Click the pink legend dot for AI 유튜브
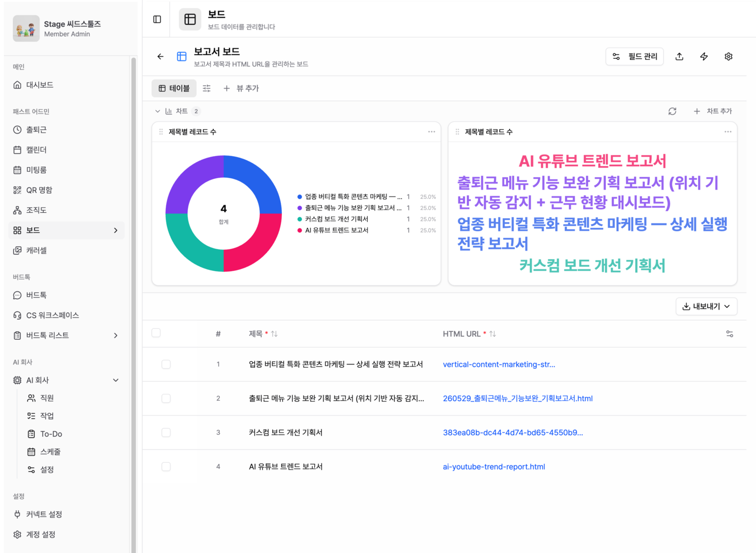 pyautogui.click(x=300, y=231)
